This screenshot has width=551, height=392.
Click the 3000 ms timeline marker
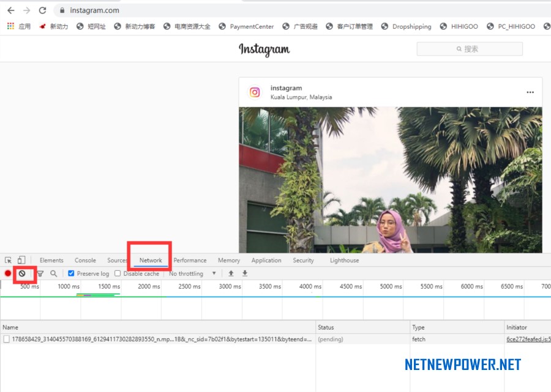230,286
